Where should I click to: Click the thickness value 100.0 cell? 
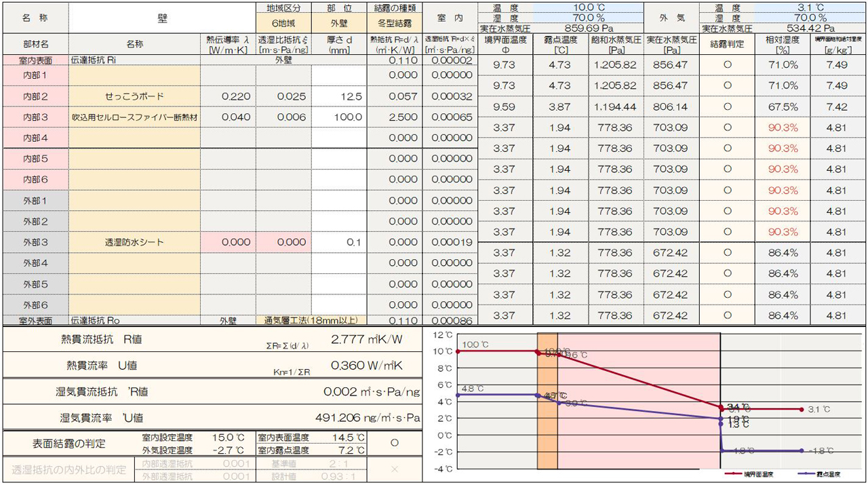coord(339,117)
